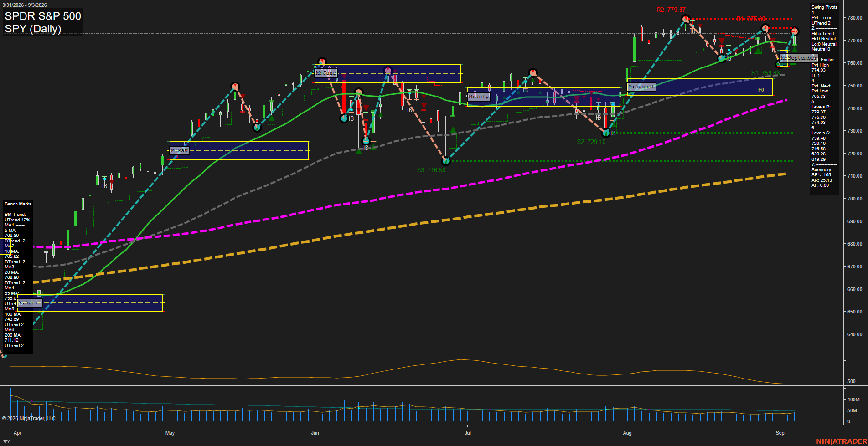Click the Jun date axis label
Screen dimensions: 868x446
click(315, 433)
